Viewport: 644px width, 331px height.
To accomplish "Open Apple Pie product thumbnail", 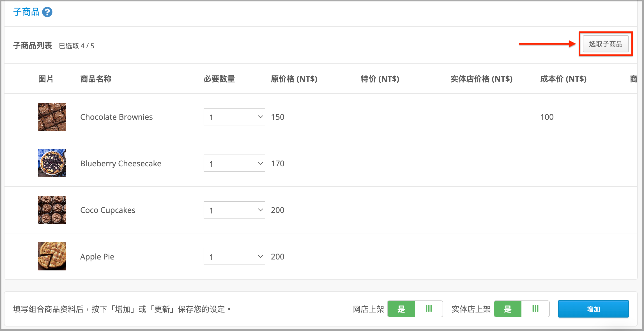I will tap(52, 256).
